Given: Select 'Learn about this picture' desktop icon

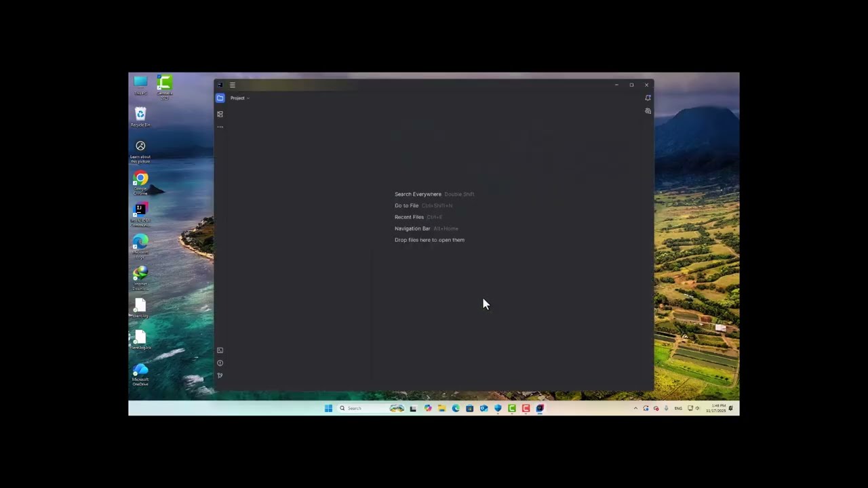Looking at the screenshot, I should point(140,152).
